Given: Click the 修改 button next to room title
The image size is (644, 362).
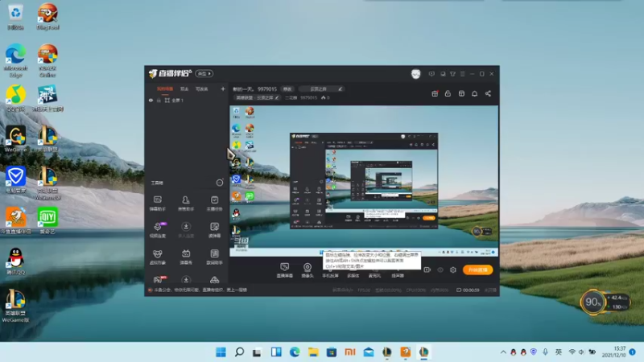Looking at the screenshot, I should click(287, 89).
